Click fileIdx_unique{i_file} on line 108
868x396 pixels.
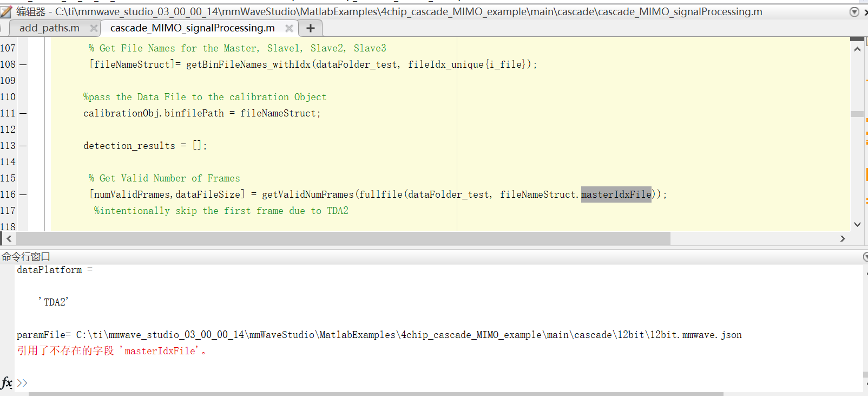(466, 64)
